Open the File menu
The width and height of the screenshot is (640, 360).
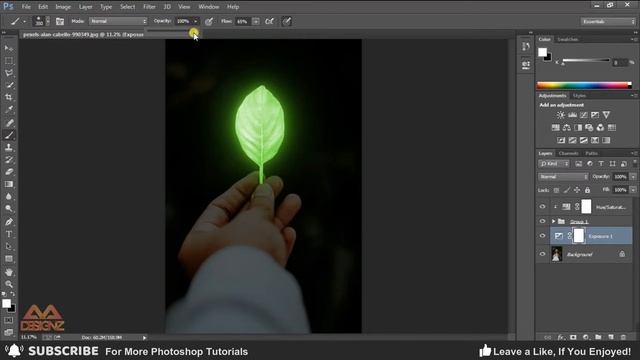pos(26,7)
